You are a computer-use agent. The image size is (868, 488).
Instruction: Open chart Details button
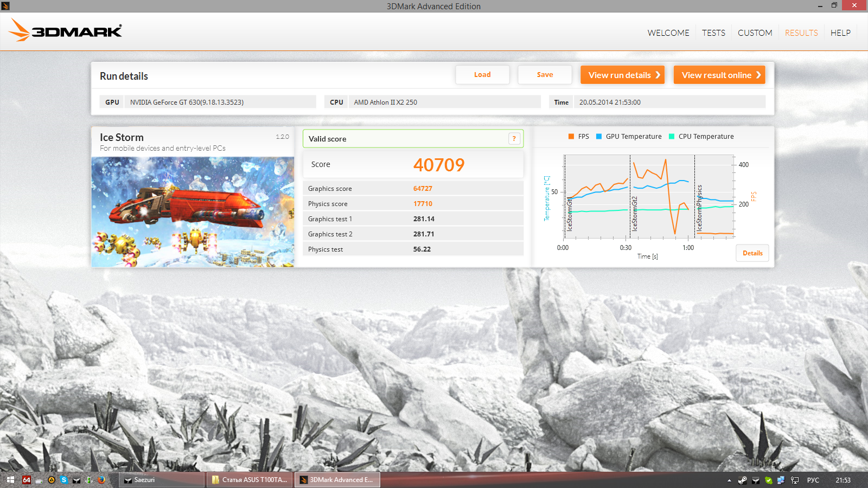click(752, 253)
